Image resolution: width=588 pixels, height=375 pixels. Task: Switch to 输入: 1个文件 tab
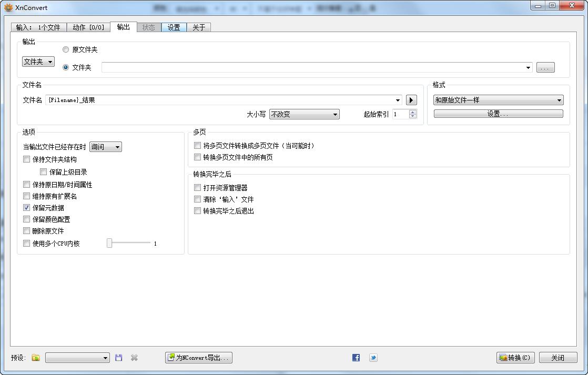coord(38,27)
